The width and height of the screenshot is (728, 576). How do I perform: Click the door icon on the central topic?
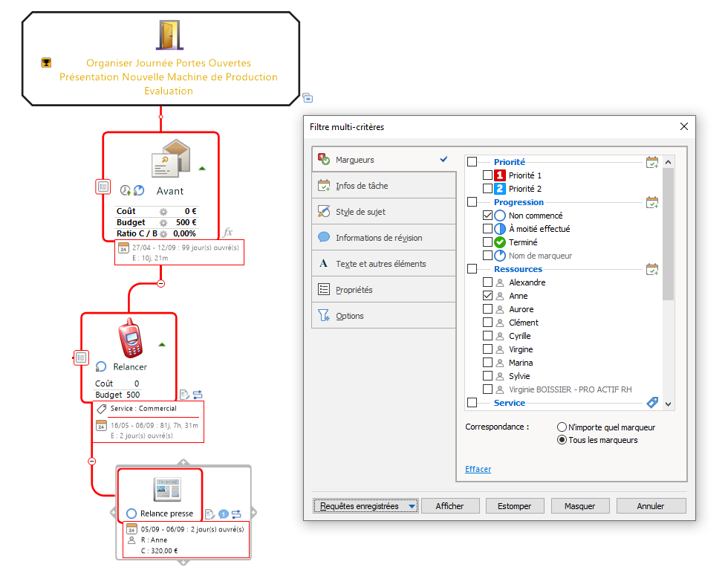point(169,36)
